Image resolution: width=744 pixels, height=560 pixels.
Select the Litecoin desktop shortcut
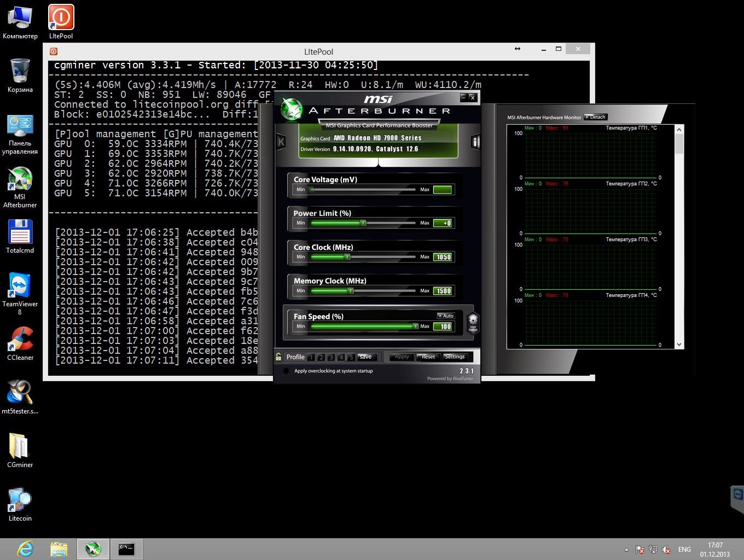(x=20, y=504)
